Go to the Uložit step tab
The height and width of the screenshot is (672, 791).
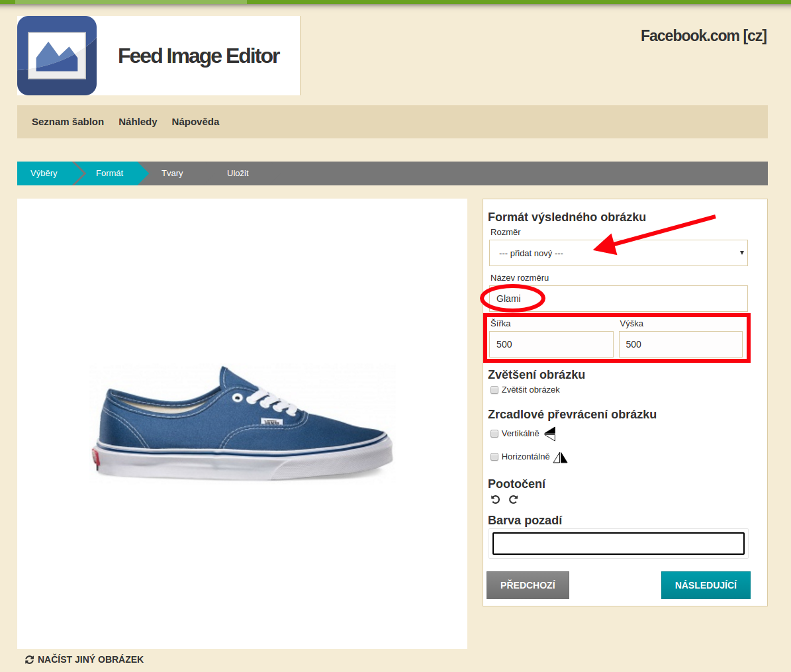pyautogui.click(x=238, y=173)
